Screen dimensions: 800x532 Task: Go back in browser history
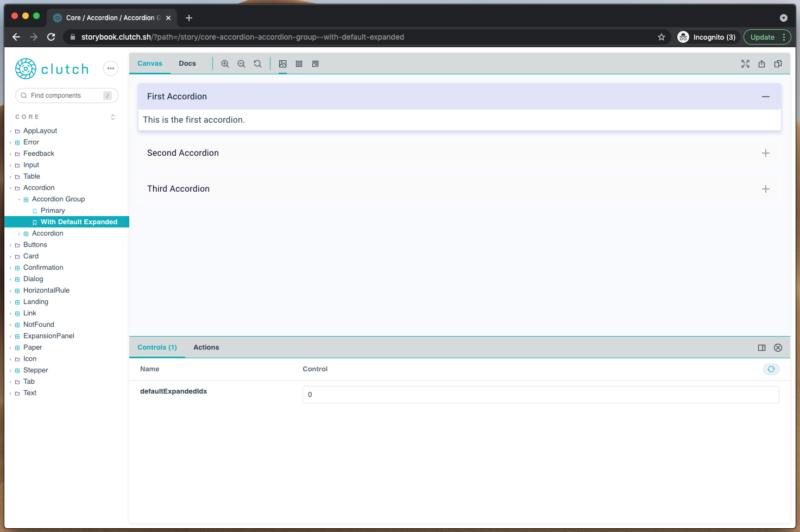(16, 37)
